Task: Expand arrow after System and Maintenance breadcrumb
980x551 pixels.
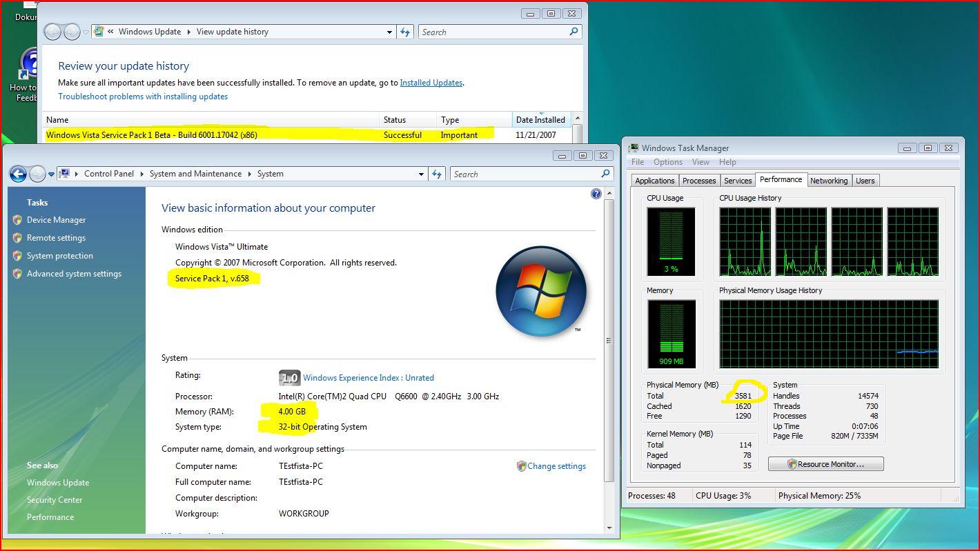Action: coord(249,174)
